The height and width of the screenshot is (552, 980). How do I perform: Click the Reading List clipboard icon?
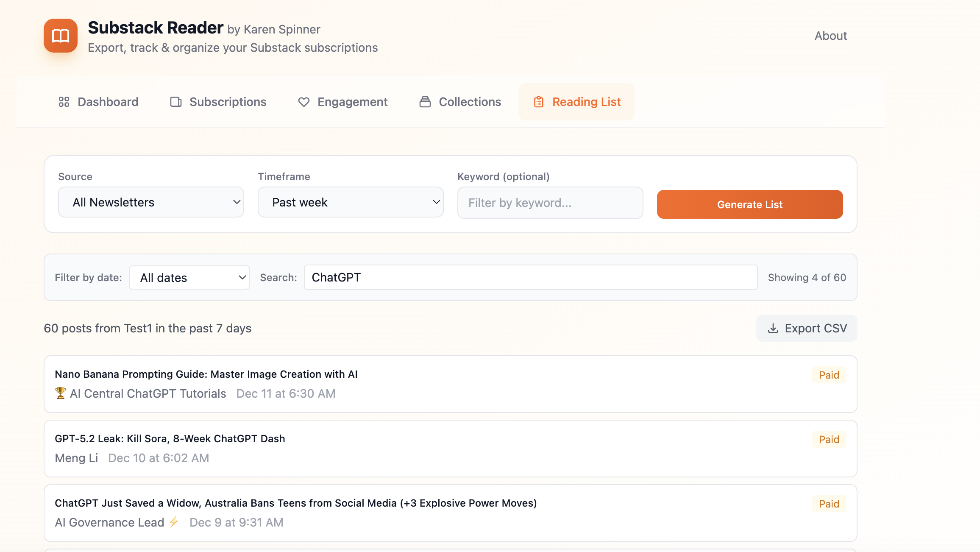click(x=538, y=102)
